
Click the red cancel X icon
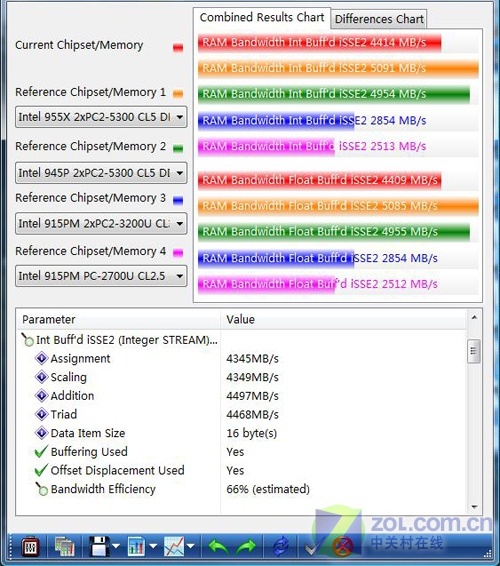(342, 547)
